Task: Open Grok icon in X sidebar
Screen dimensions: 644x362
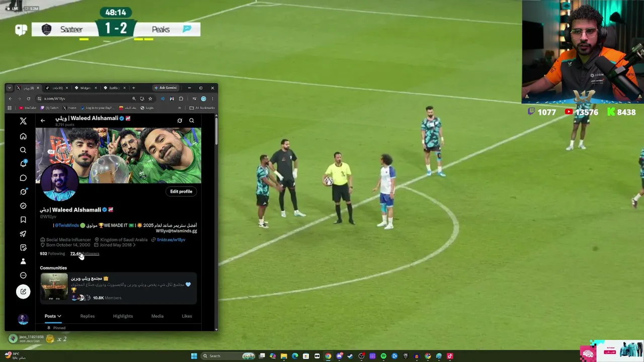Action: pos(23,192)
